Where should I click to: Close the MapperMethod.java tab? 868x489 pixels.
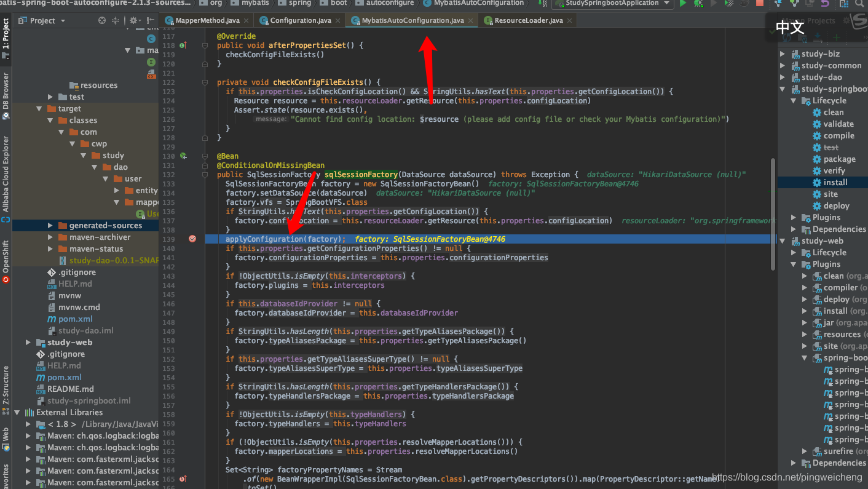247,21
